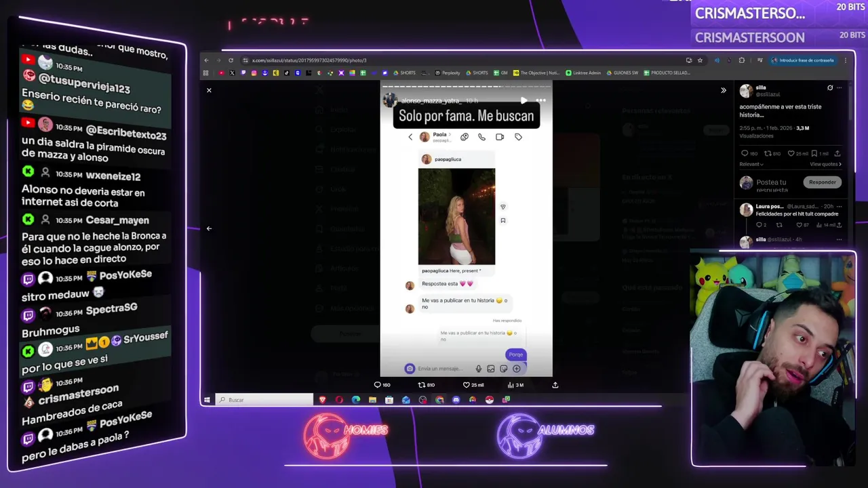Open Opera from the taskbar

[339, 400]
